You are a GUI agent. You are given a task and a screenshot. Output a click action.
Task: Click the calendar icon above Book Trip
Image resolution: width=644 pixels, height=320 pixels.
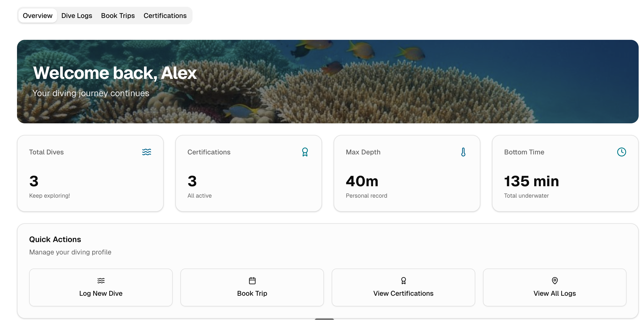pos(252,280)
